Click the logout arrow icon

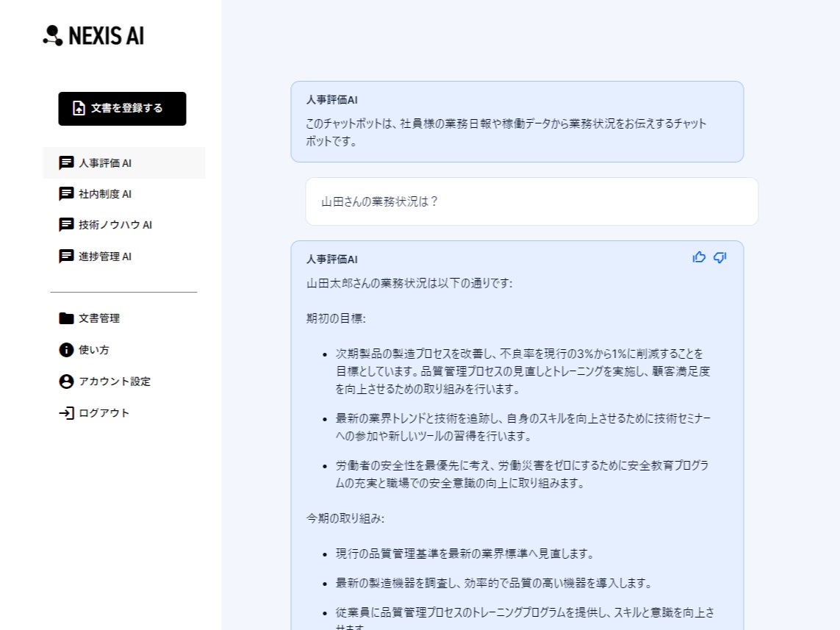pyautogui.click(x=66, y=413)
